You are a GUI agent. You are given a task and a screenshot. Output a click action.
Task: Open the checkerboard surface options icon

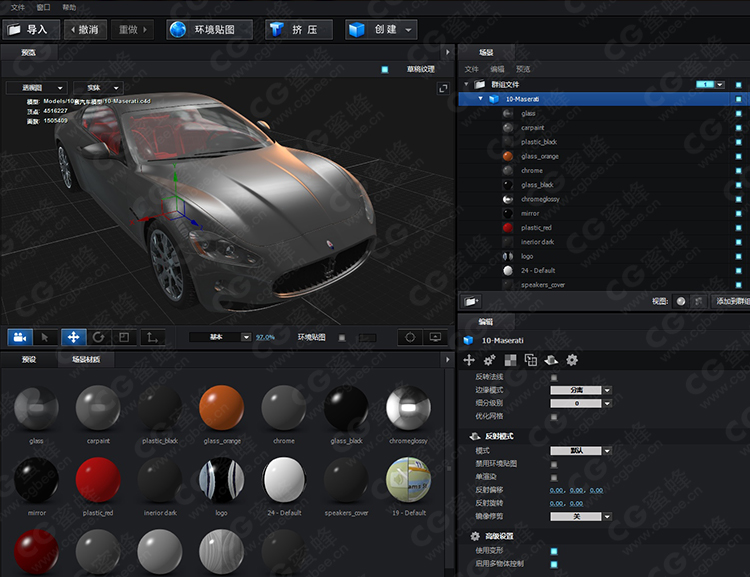(510, 360)
